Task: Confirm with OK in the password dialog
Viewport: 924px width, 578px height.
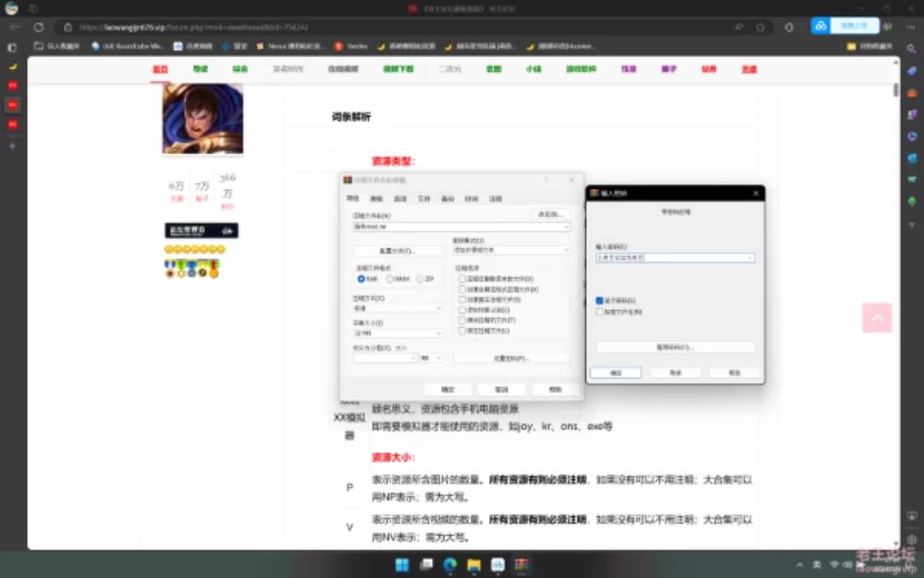Action: 616,373
